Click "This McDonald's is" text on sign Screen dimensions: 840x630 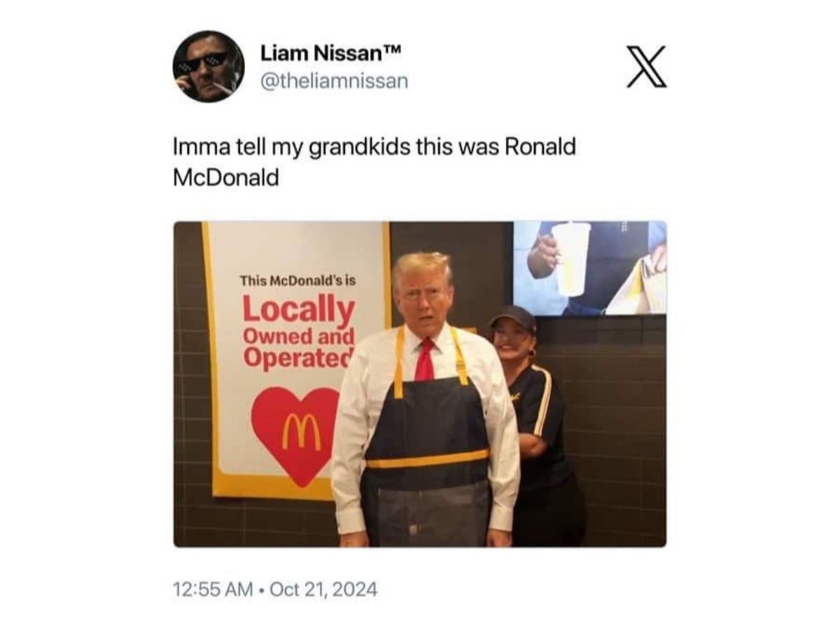(x=298, y=280)
